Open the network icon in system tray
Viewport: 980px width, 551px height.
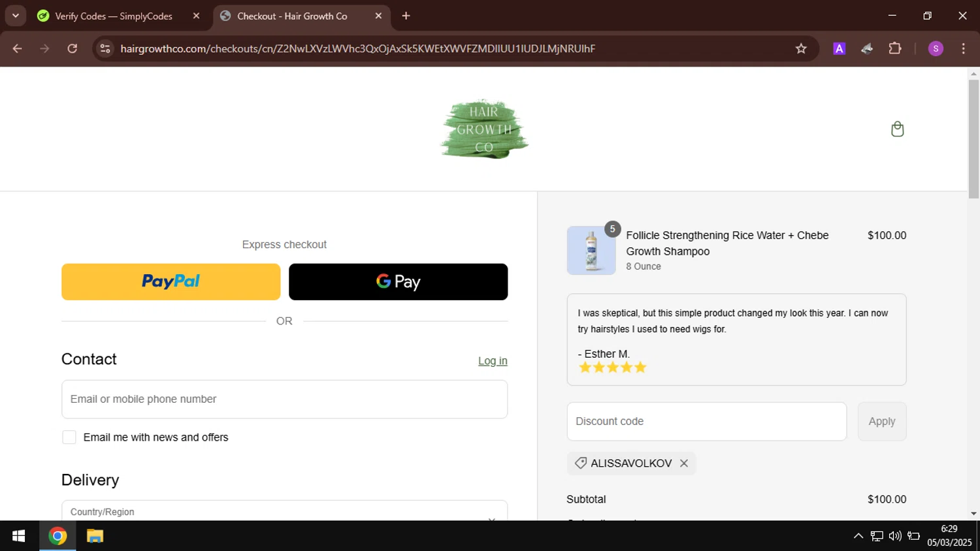coord(877,536)
